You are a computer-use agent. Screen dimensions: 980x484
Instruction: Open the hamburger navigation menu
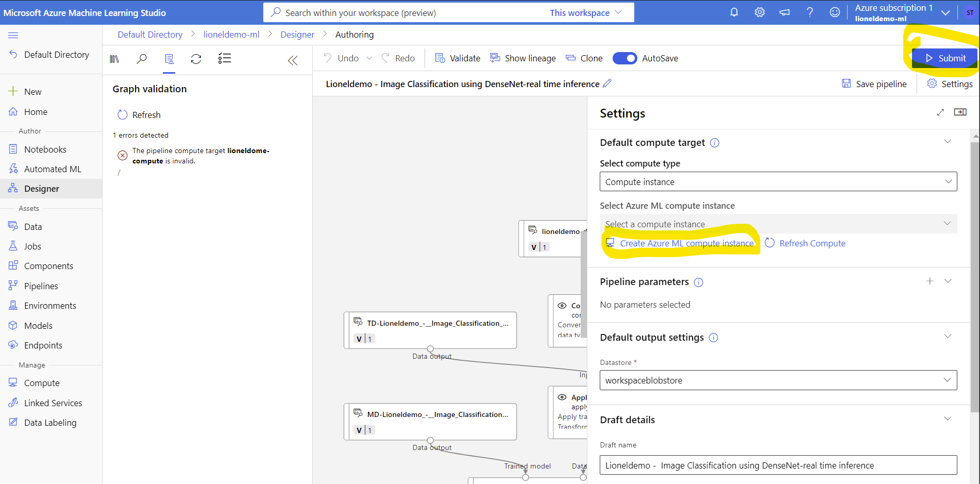point(13,35)
